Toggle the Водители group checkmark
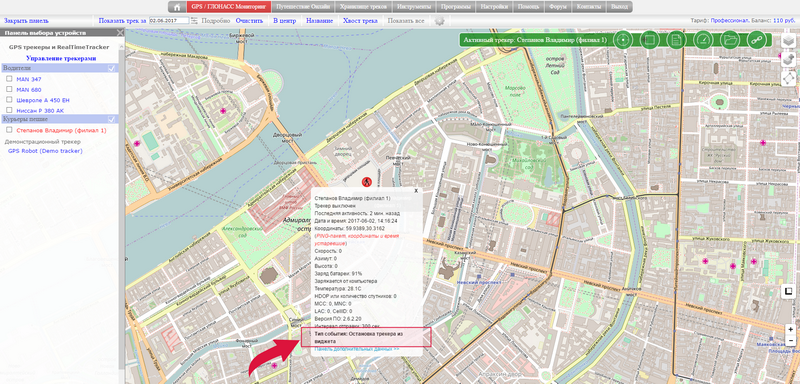 click(112, 68)
